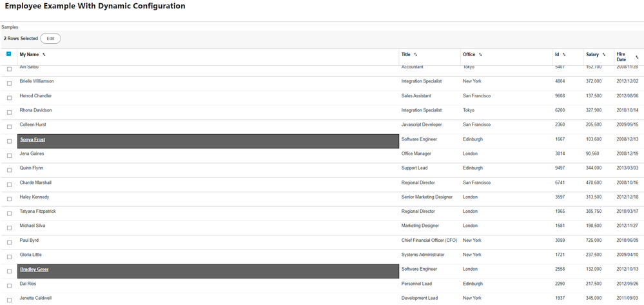Click the Tatyana Fitzpatrick name cell
This screenshot has width=644, height=305.
pyautogui.click(x=38, y=212)
